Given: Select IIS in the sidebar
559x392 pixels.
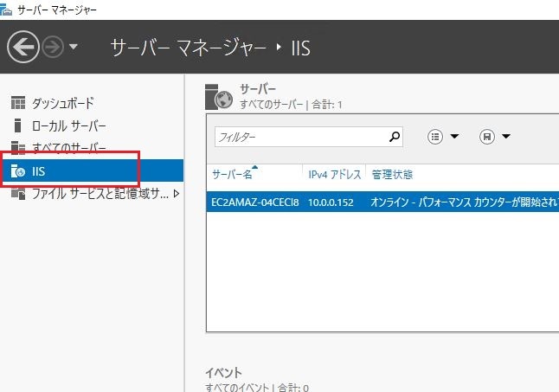Looking at the screenshot, I should [x=92, y=171].
